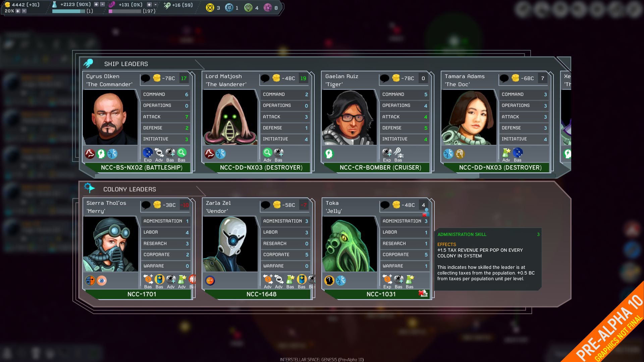Click Cyrus Olken's green lightning head trait
This screenshot has height=362, width=644.
click(101, 154)
